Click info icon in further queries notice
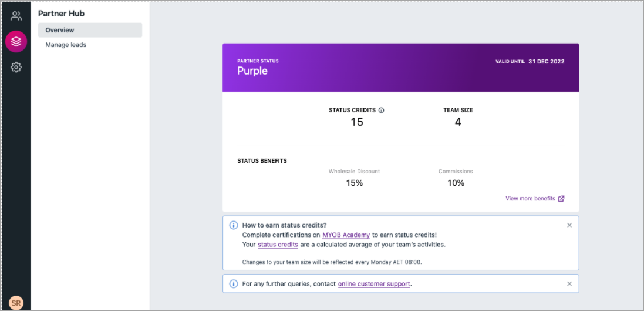This screenshot has width=644, height=311. (233, 284)
